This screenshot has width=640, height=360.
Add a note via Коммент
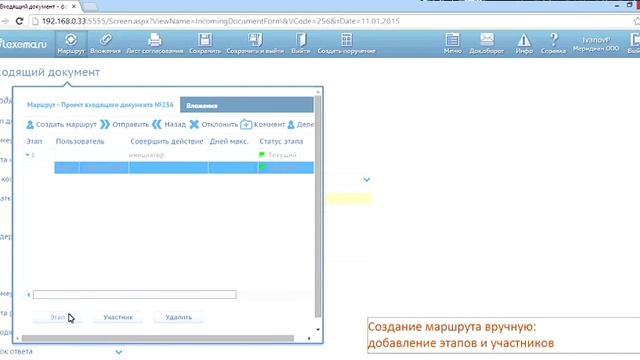pos(262,124)
